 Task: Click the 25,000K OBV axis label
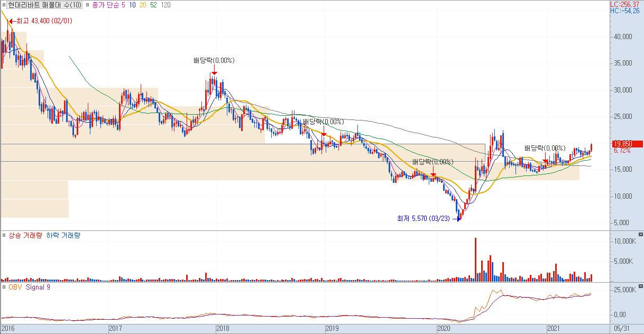[625, 290]
